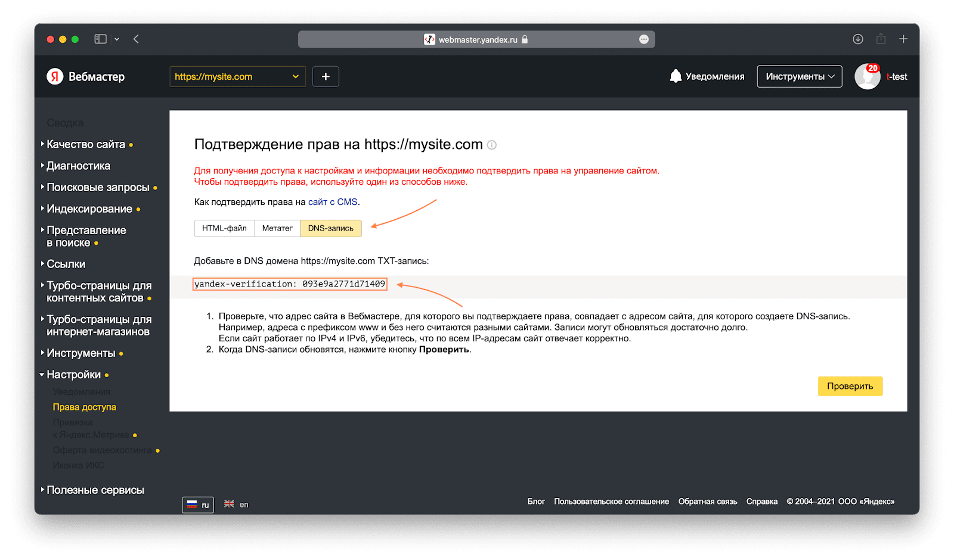Open Пользовательское соглашение link
This screenshot has height=560, width=954.
(x=611, y=502)
